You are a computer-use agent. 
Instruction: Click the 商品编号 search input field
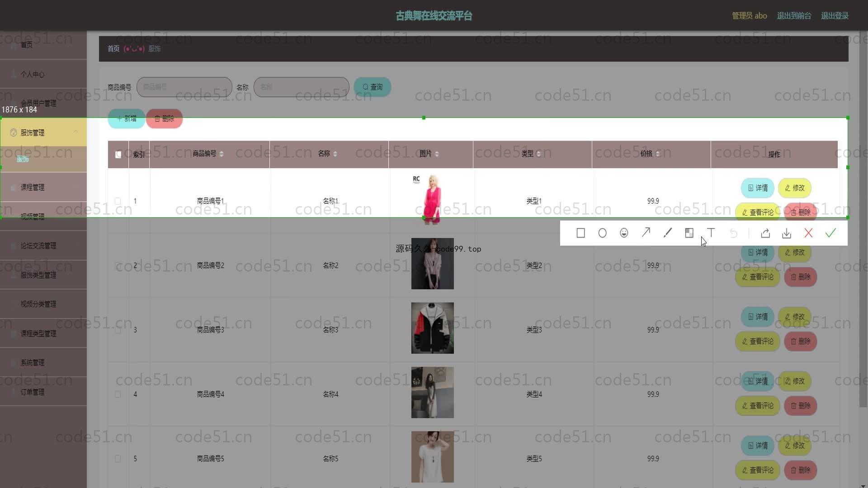tap(184, 87)
